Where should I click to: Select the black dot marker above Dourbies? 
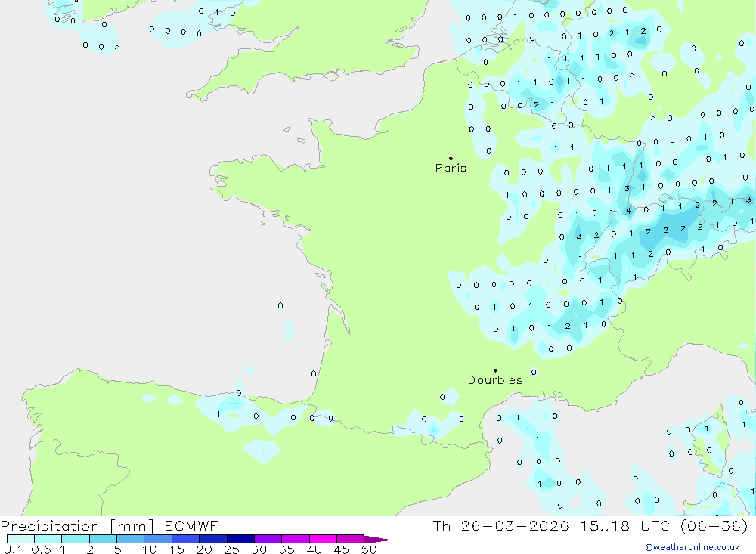click(495, 370)
